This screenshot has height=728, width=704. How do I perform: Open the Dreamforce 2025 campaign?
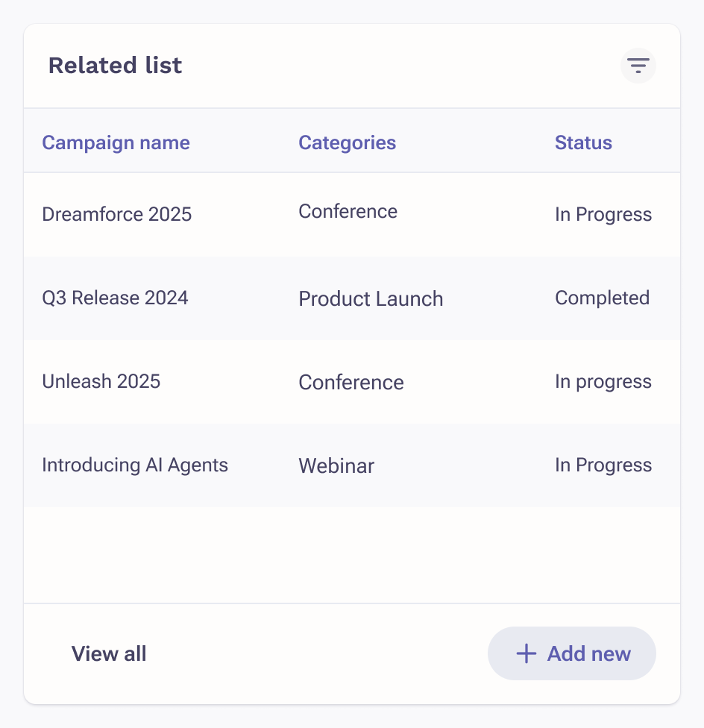pyautogui.click(x=116, y=214)
